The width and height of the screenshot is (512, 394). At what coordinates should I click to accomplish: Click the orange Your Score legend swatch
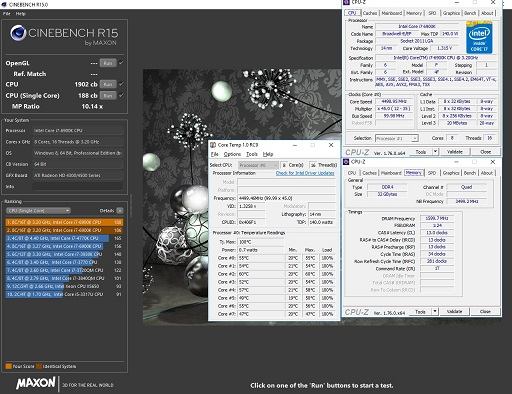click(9, 366)
